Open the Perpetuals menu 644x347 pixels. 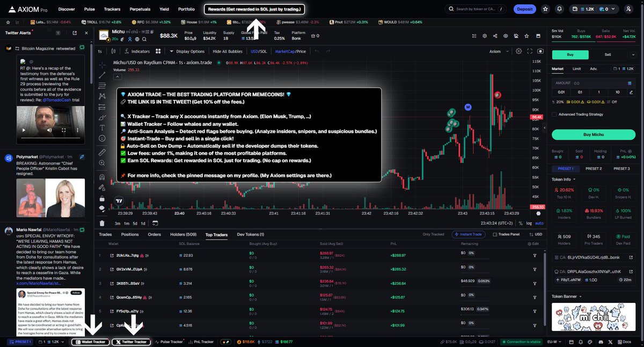(140, 9)
